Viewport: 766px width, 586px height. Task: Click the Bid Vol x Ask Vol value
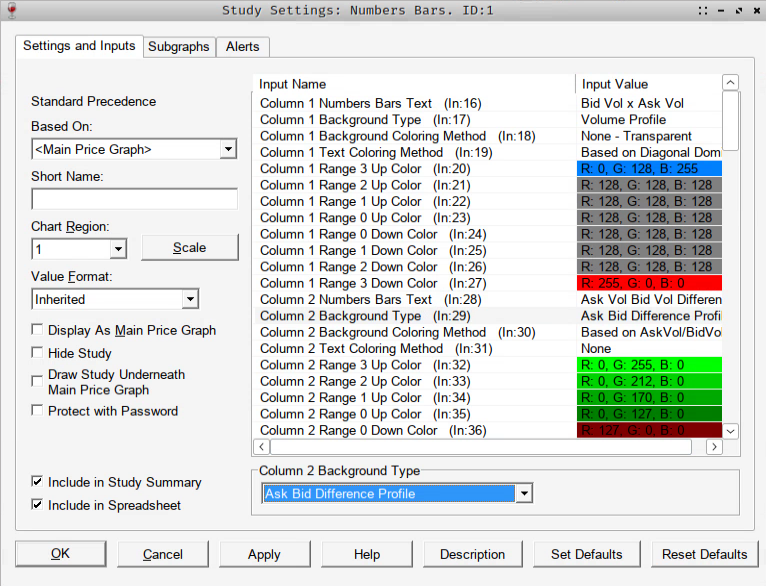[632, 103]
